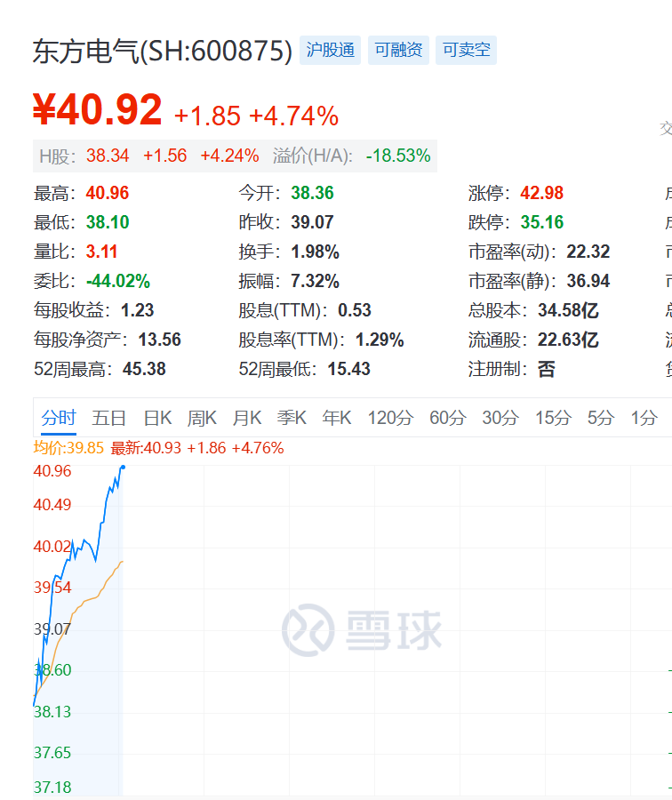Click the 市盈率(静) value 36.94
The height and width of the screenshot is (800, 672).
[x=588, y=281]
